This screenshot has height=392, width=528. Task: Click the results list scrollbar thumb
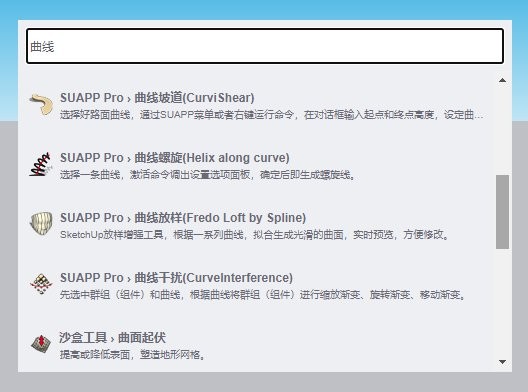[502, 212]
